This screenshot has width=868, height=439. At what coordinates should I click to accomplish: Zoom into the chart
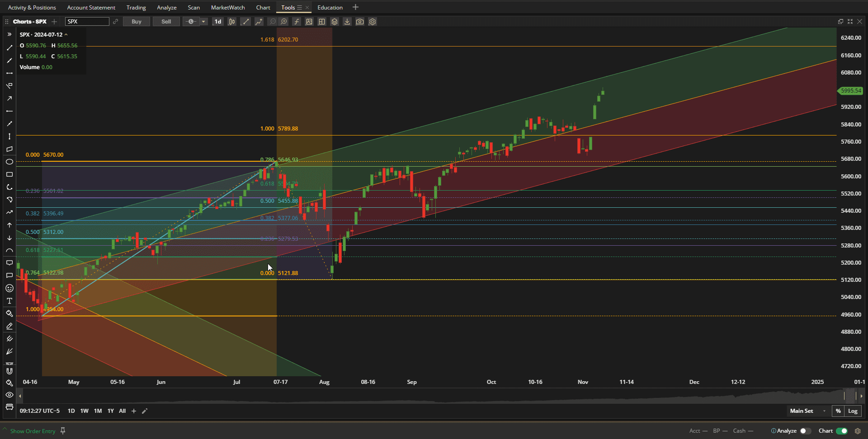coord(284,22)
